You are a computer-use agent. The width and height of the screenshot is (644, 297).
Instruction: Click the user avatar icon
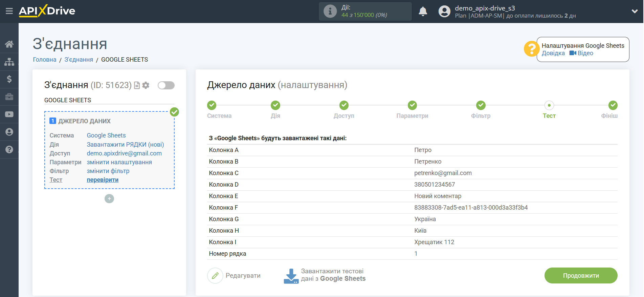pos(444,12)
